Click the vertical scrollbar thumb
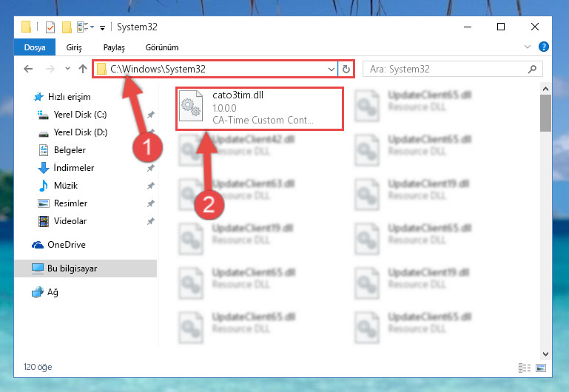Screen dimensions: 569x392 pos(545,113)
